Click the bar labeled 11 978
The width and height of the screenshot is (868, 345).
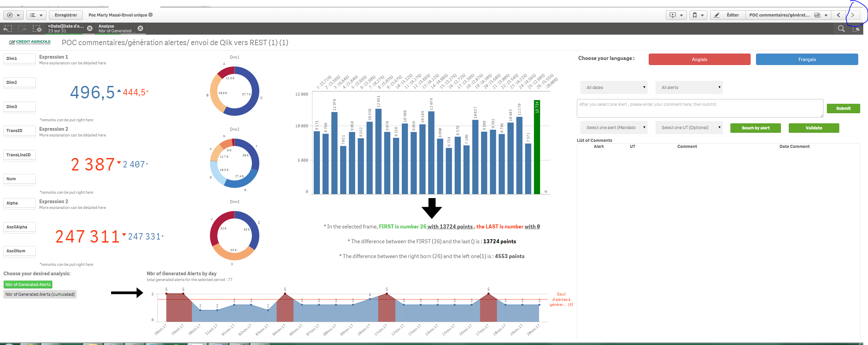(334, 153)
